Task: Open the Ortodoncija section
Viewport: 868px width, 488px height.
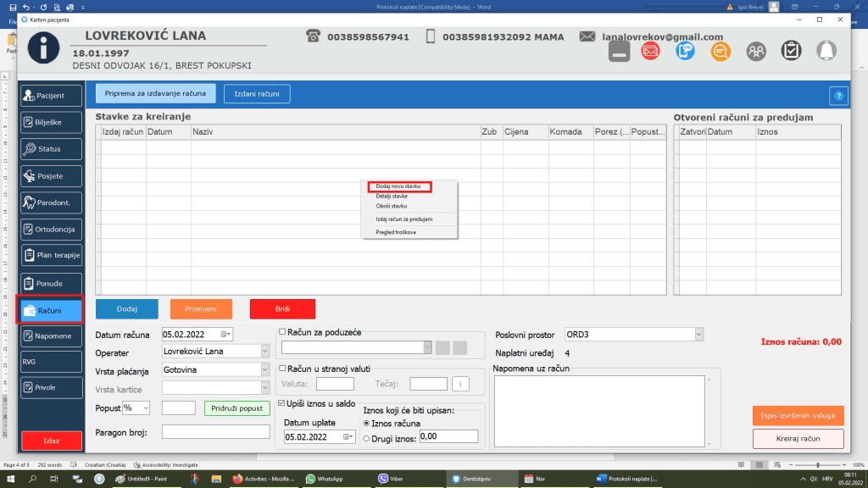Action: click(52, 229)
